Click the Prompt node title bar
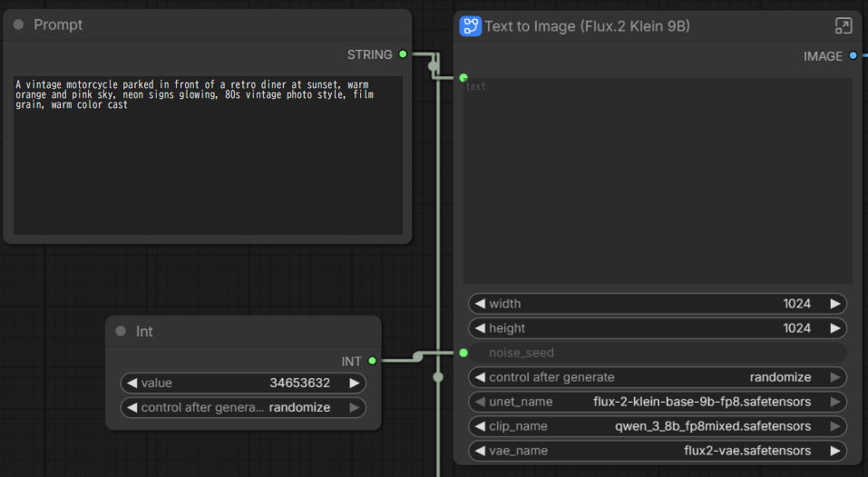 click(181, 24)
